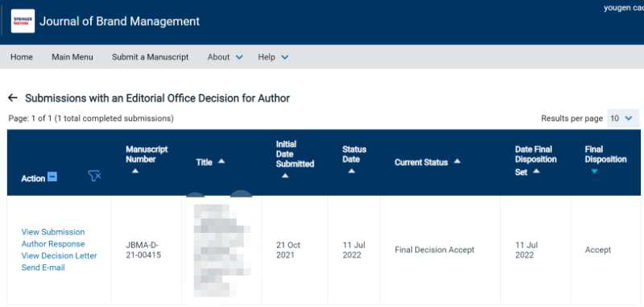Open the Results per page dropdown
Screen dimensions: 644x307
pos(622,118)
